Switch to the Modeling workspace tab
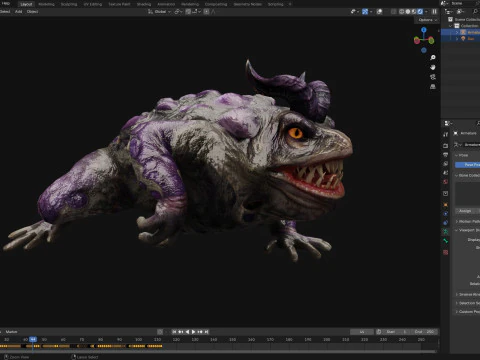480x360 pixels. [x=46, y=4]
